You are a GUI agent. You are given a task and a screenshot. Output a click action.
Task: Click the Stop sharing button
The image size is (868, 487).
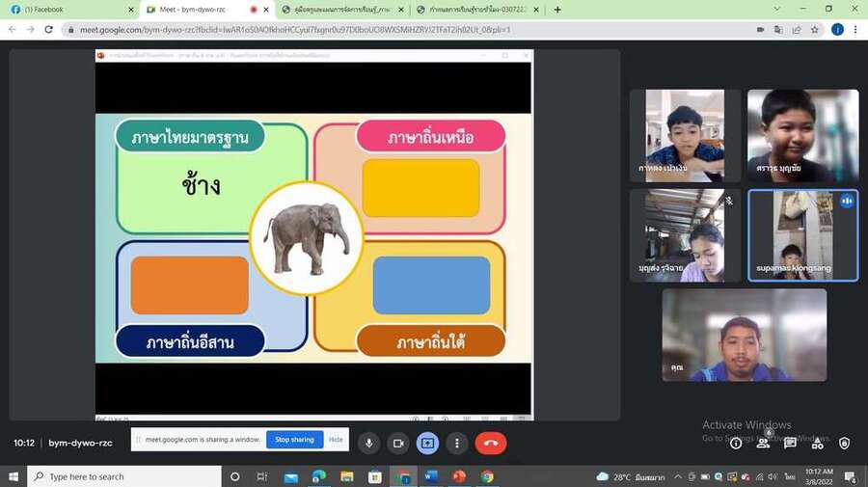(x=294, y=440)
